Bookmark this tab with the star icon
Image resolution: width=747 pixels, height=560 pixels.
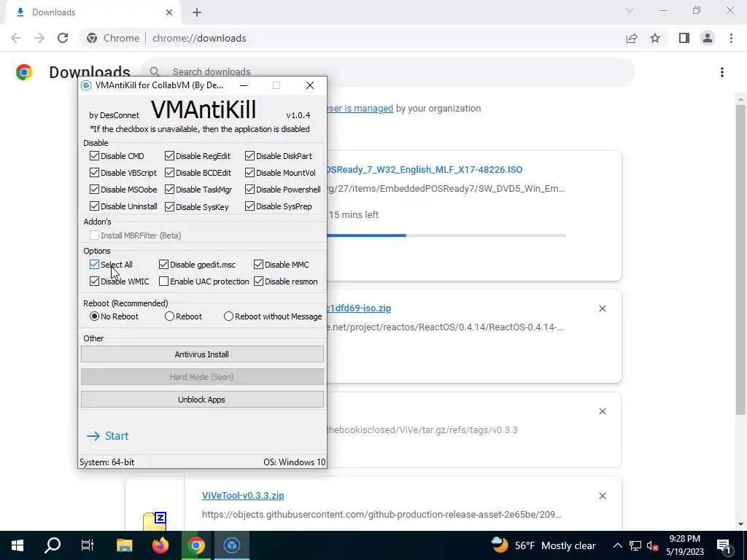coord(655,38)
